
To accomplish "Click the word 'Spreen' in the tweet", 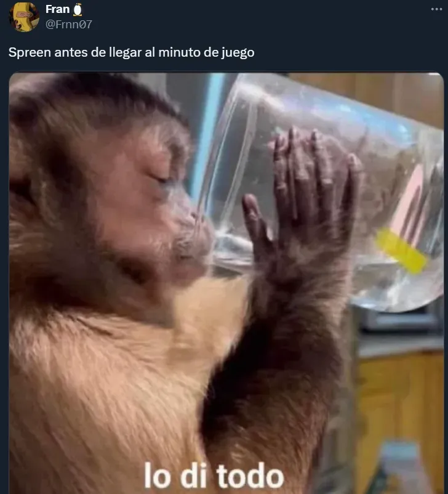I will click(x=30, y=52).
